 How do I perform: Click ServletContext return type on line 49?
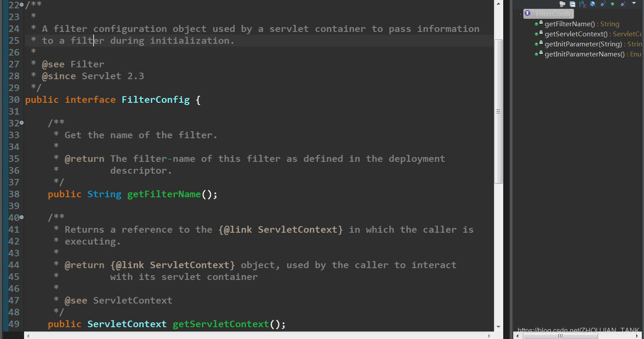tap(127, 324)
